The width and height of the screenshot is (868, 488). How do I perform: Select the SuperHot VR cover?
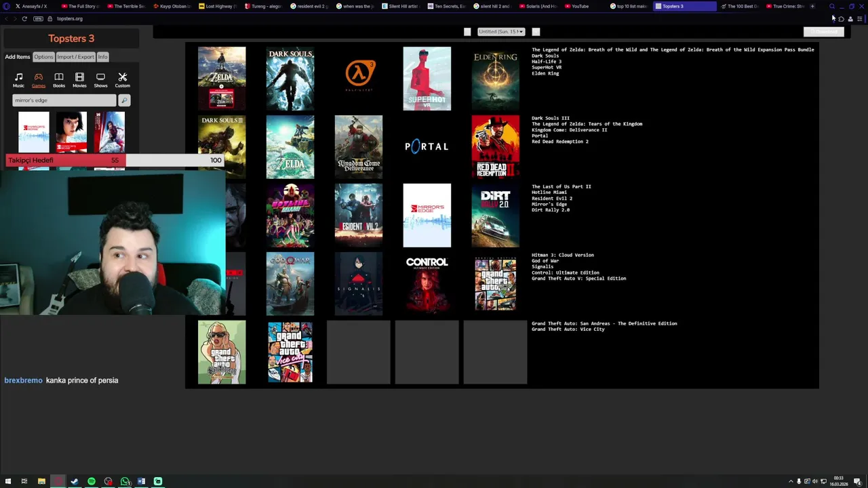(427, 79)
